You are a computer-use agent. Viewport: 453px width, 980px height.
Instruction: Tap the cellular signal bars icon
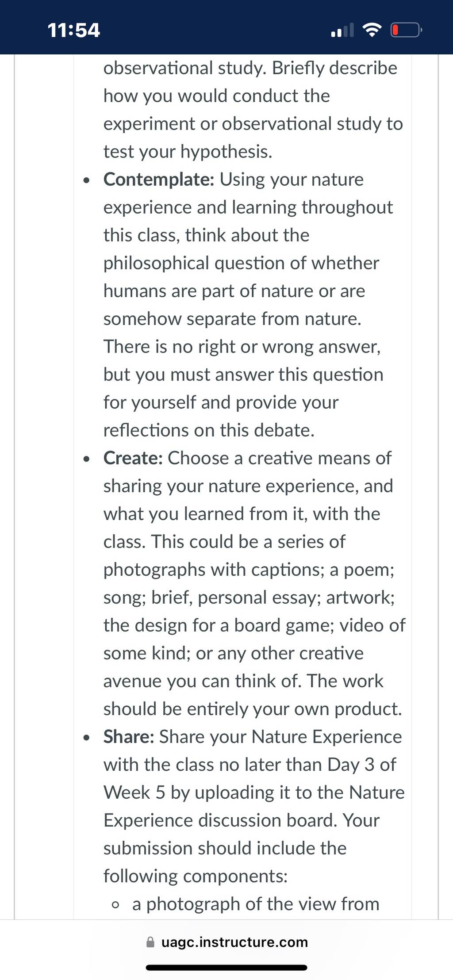342,30
